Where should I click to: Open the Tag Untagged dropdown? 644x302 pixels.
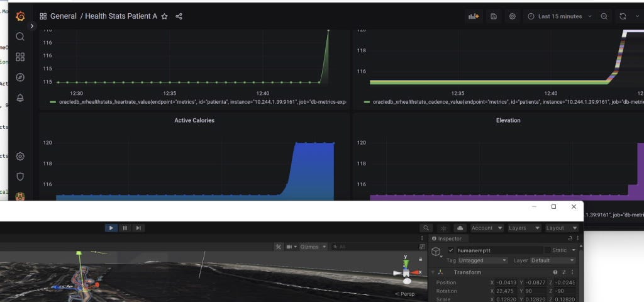click(x=482, y=260)
